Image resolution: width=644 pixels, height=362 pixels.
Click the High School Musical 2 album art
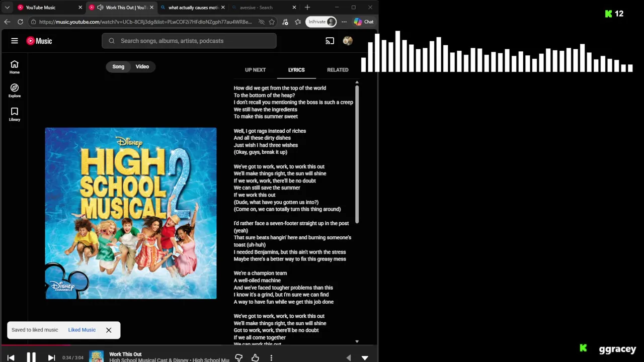[x=131, y=213]
